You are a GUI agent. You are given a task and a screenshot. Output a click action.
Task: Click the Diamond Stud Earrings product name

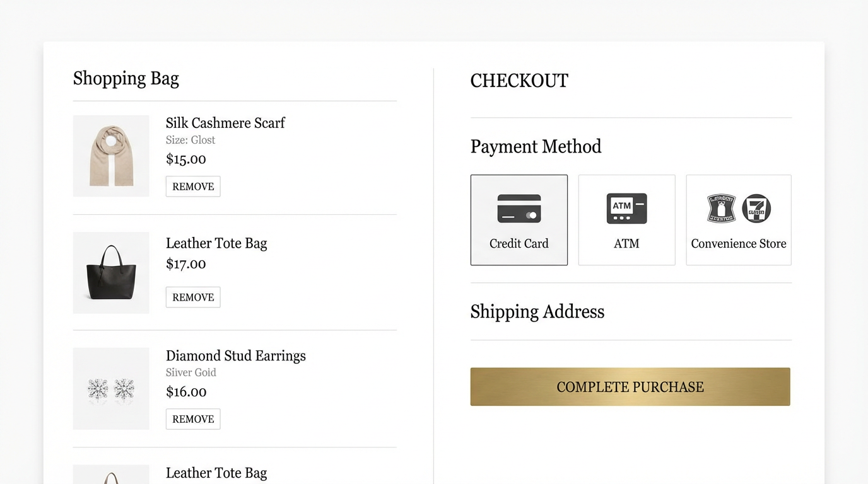[235, 355]
